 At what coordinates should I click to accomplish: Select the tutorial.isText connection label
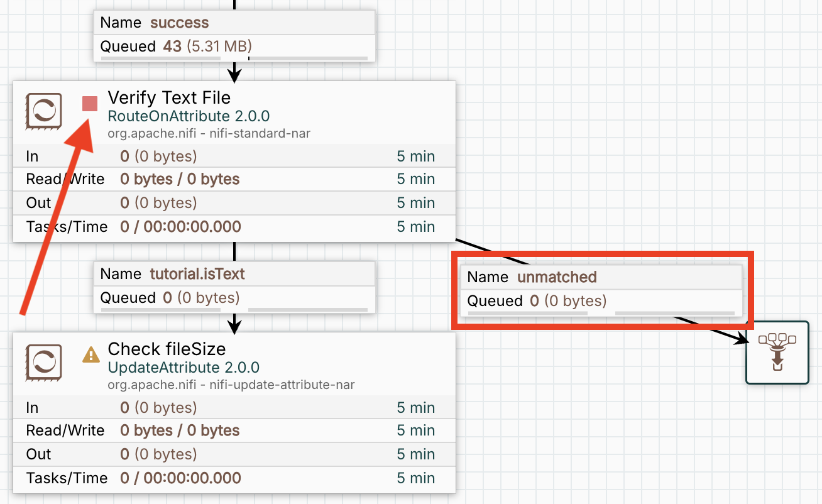pos(197,274)
